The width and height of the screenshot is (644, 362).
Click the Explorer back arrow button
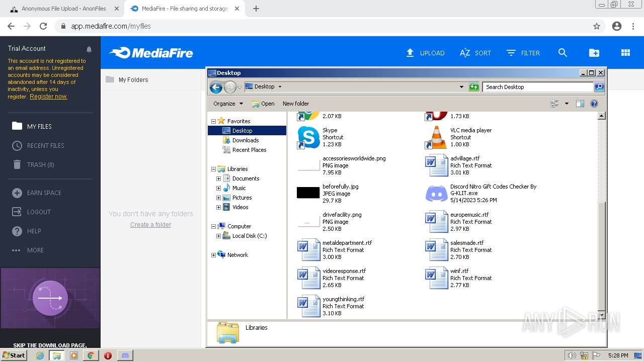click(x=216, y=87)
